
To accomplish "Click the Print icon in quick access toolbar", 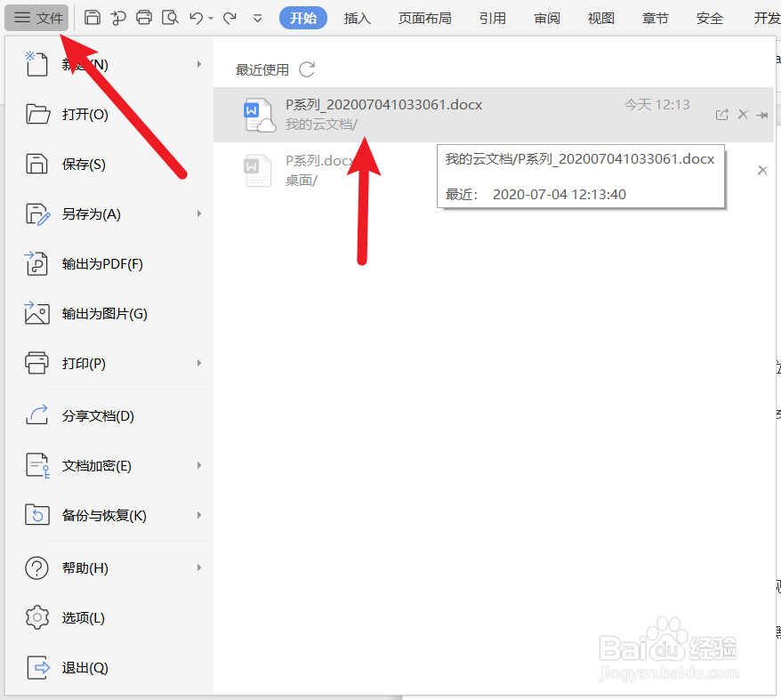I will point(144,17).
